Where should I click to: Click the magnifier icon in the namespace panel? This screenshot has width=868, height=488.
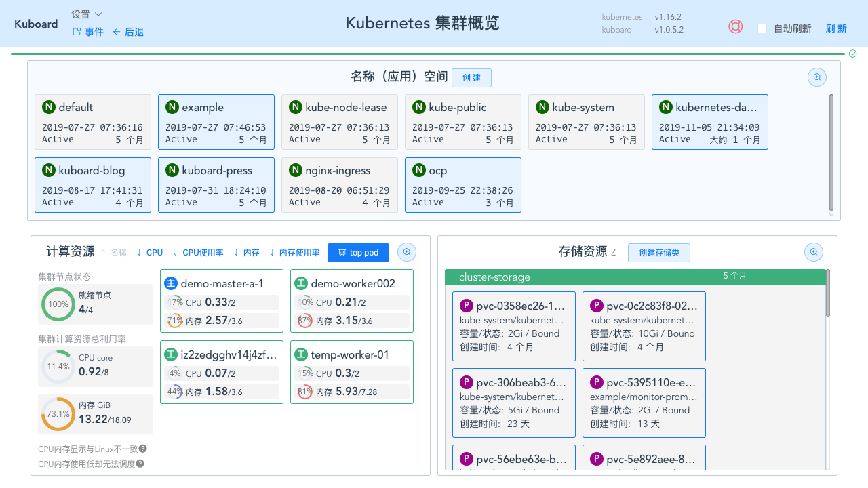[x=816, y=77]
